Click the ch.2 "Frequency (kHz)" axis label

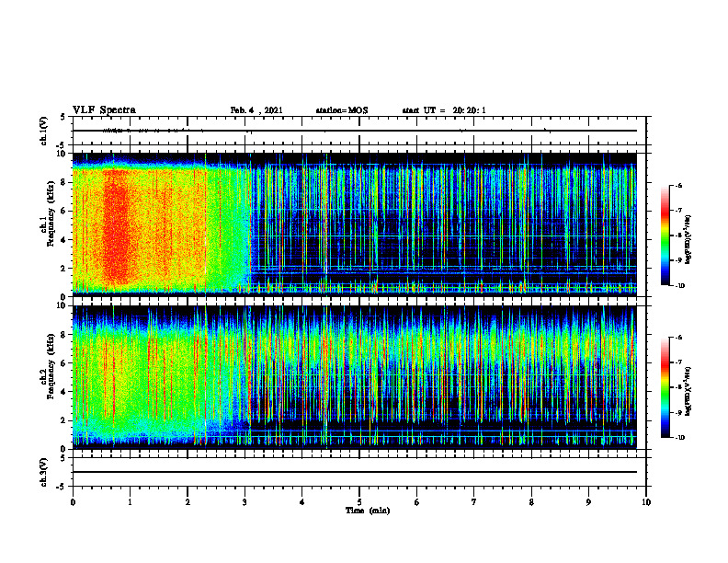pyautogui.click(x=51, y=366)
